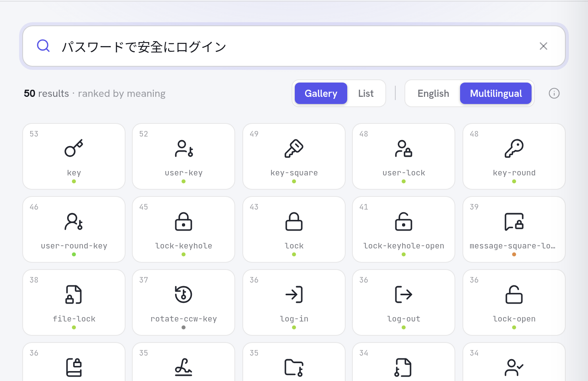Pick the rotate-ccw-key icon
The image size is (588, 381).
tap(184, 302)
